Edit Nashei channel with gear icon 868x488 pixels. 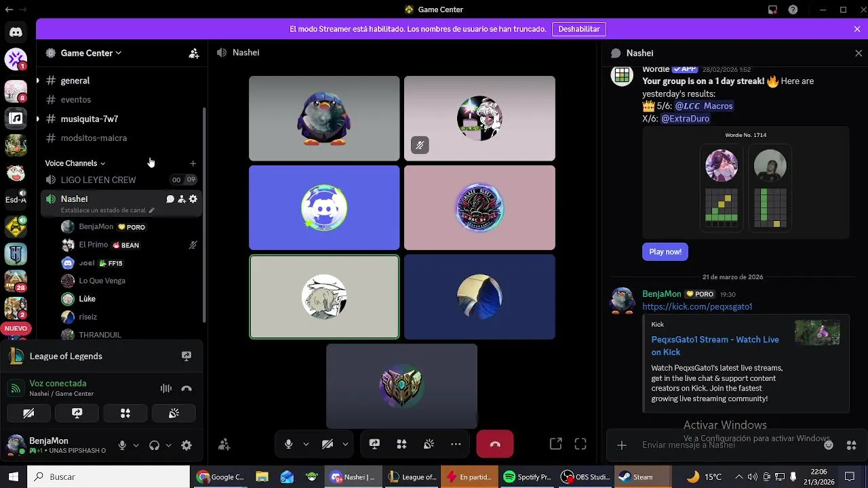click(193, 199)
